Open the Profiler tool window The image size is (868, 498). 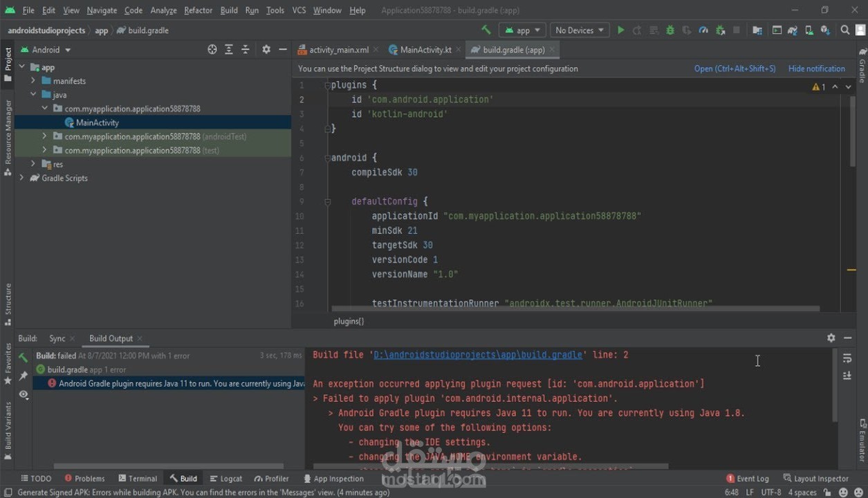[272, 478]
